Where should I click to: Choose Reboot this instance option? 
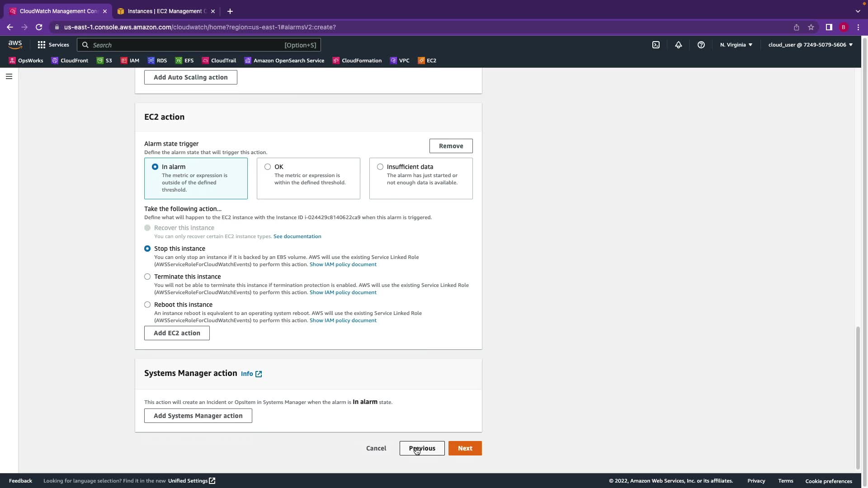pos(147,305)
